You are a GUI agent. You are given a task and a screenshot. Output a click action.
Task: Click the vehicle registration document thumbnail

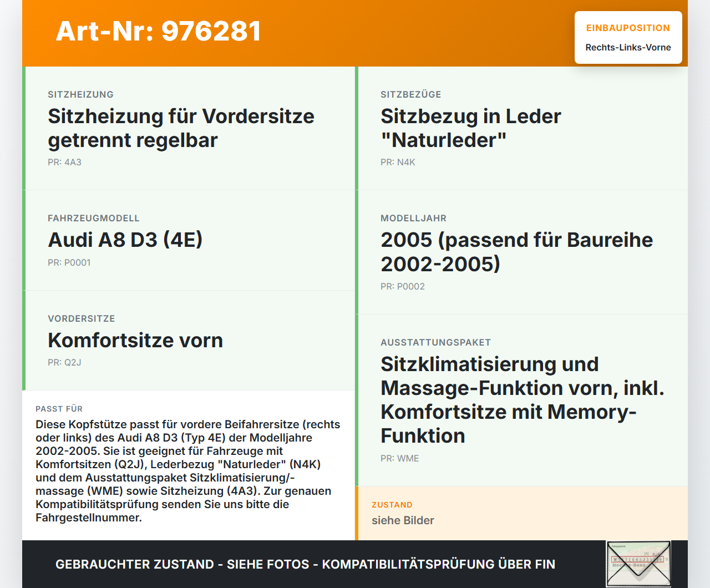(x=638, y=563)
